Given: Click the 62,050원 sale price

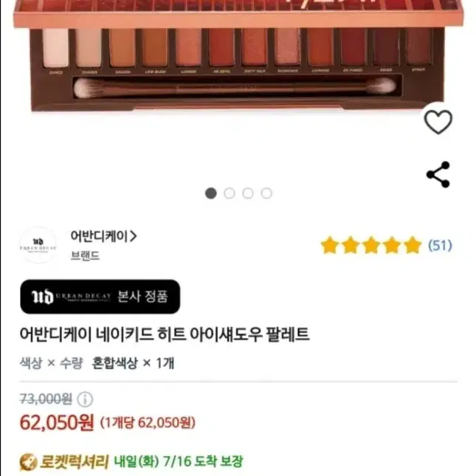Looking at the screenshot, I should [x=57, y=423].
